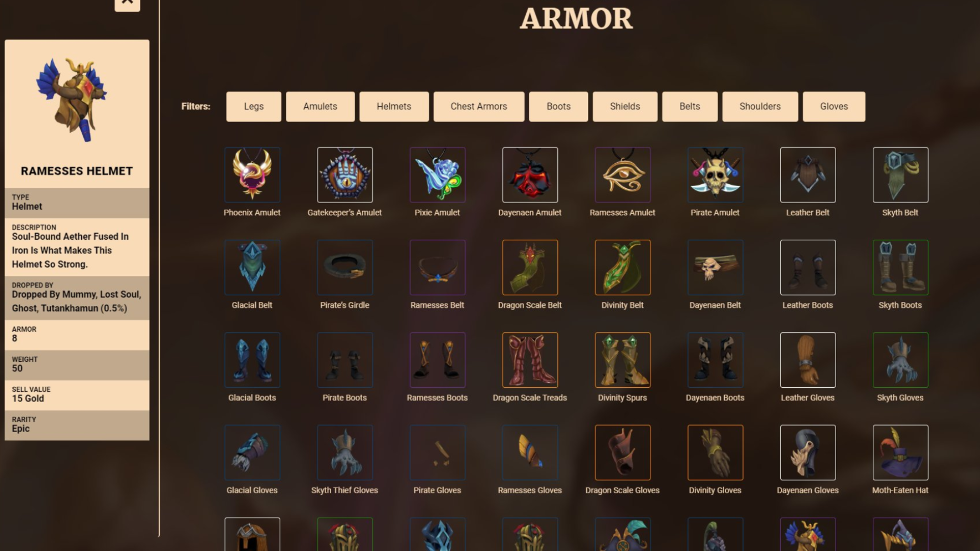Image resolution: width=980 pixels, height=551 pixels.
Task: Filter armor by Helmets
Action: tap(394, 107)
